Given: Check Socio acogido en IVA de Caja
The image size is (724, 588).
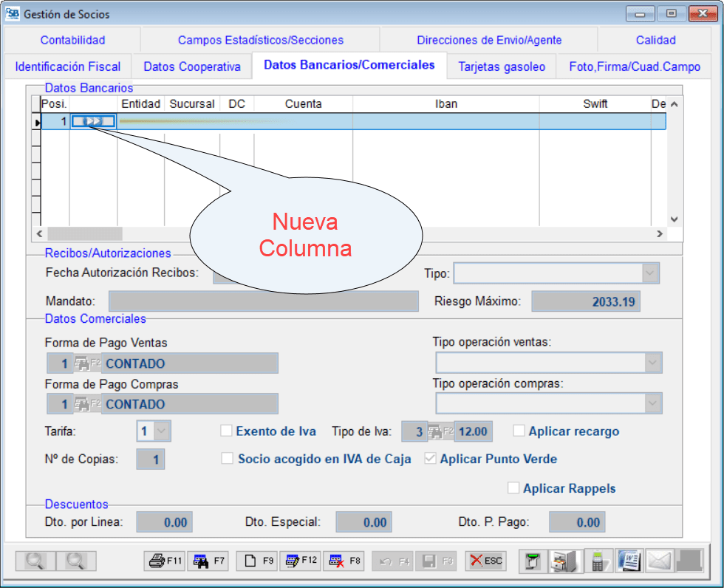Looking at the screenshot, I should coord(228,458).
